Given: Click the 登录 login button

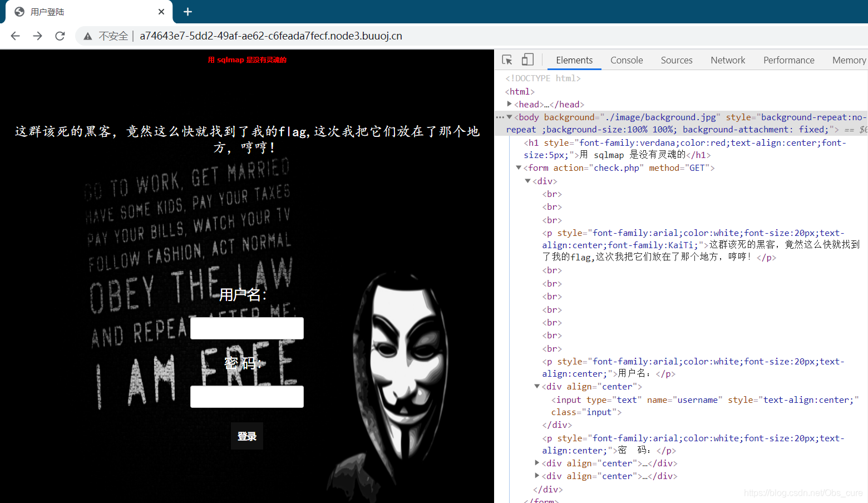Looking at the screenshot, I should pos(247,436).
